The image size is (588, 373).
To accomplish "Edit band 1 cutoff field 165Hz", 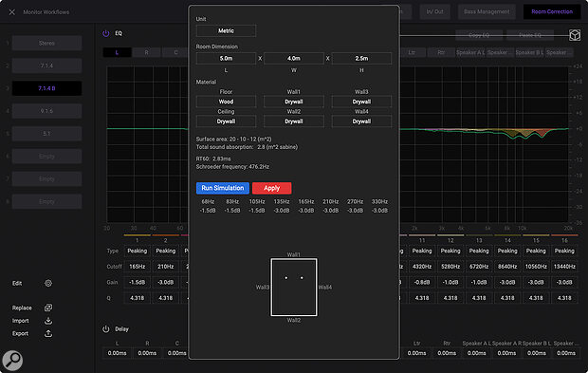I will tap(138, 267).
